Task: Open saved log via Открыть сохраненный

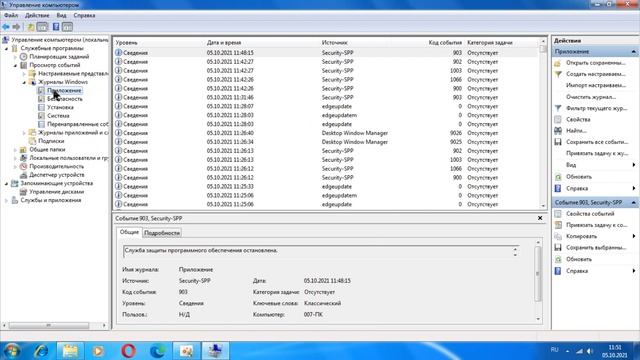Action: (x=595, y=63)
